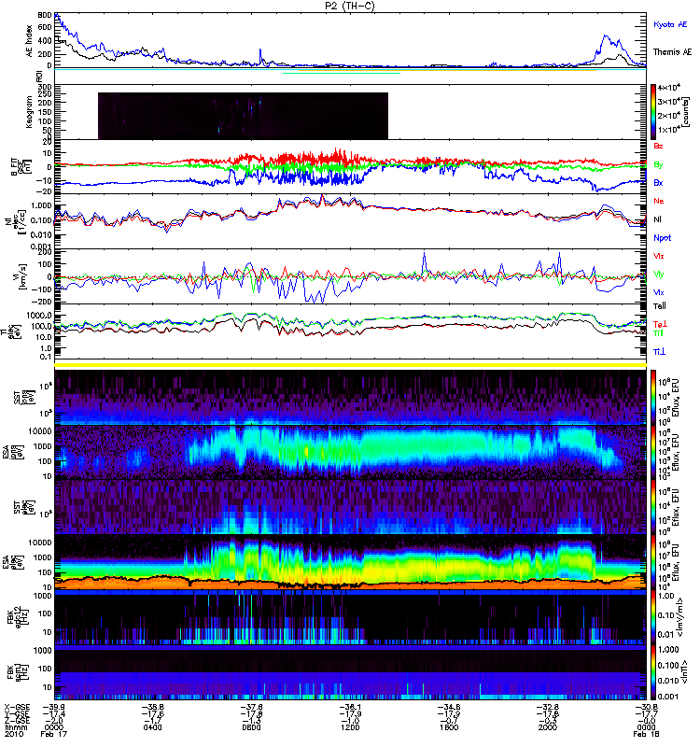
Task: Select the Kyoto AE legend label
Action: 670,24
